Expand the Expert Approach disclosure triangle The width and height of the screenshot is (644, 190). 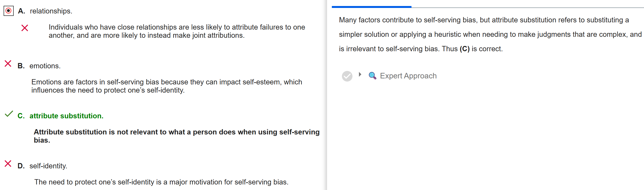click(360, 75)
